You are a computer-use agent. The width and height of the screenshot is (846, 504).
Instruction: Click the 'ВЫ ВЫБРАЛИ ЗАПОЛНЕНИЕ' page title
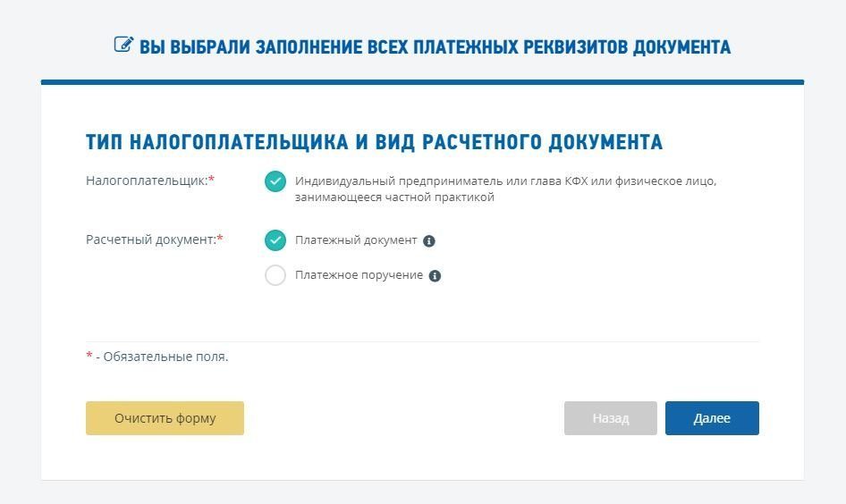click(435, 46)
